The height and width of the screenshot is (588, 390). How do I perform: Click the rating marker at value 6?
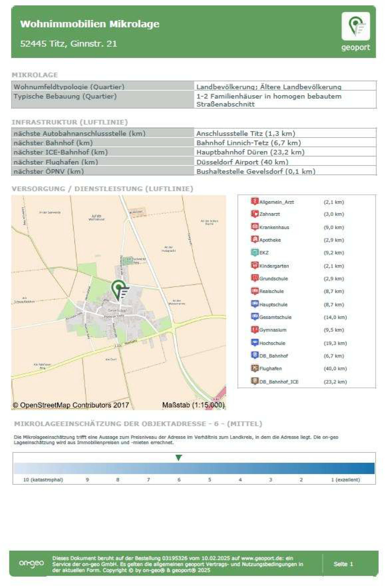179,457
